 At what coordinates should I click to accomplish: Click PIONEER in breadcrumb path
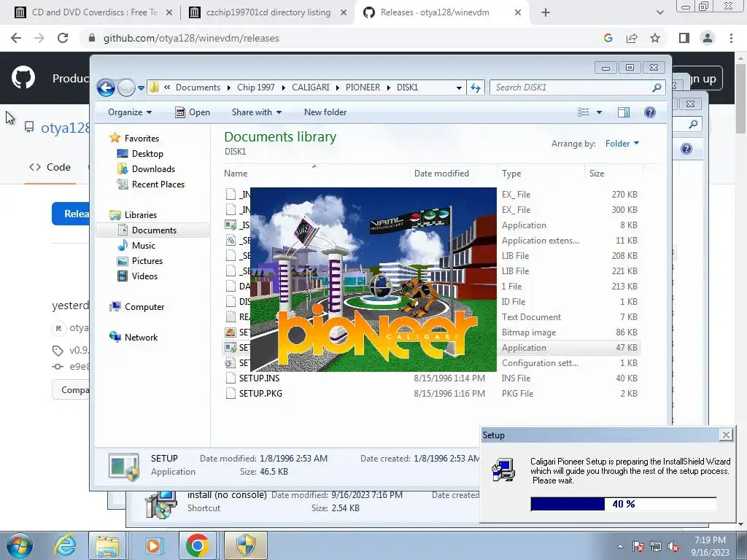click(x=363, y=87)
